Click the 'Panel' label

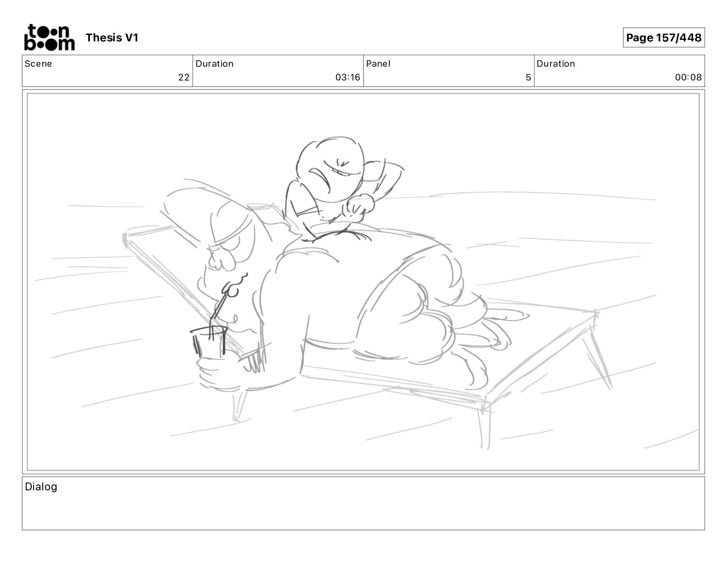click(378, 63)
